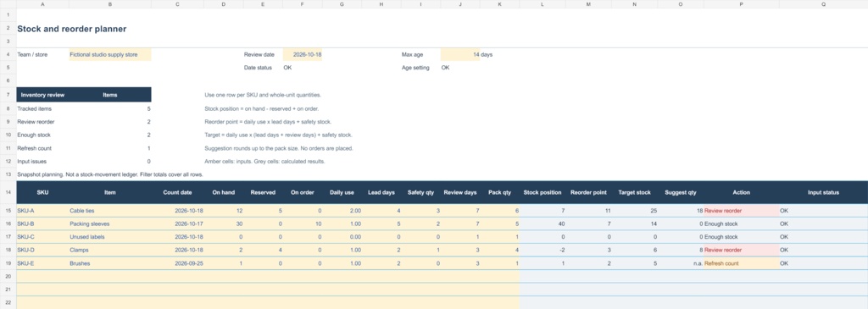868x309 pixels.
Task: Select the stock position 40 for Packing sleeves
Action: pyautogui.click(x=542, y=223)
